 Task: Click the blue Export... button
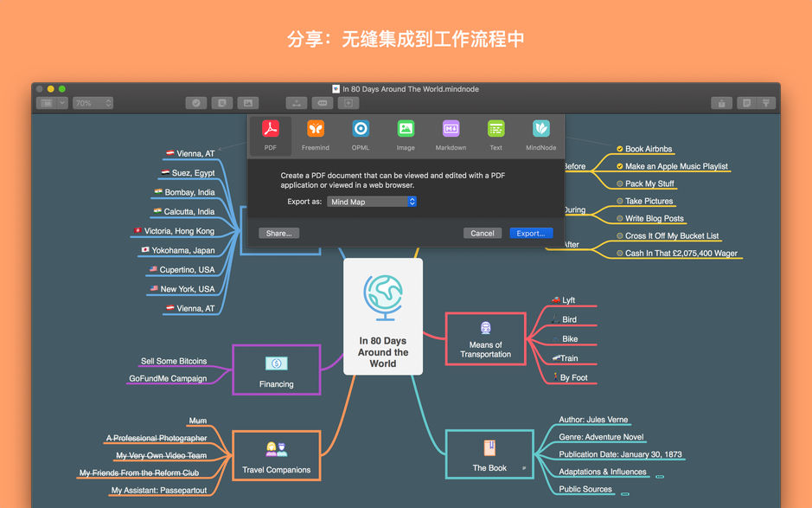tap(531, 234)
